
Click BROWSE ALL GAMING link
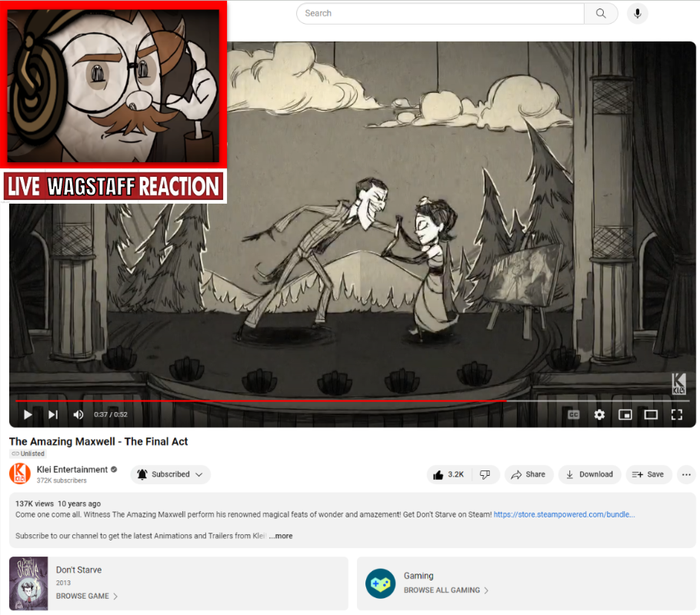click(x=446, y=590)
